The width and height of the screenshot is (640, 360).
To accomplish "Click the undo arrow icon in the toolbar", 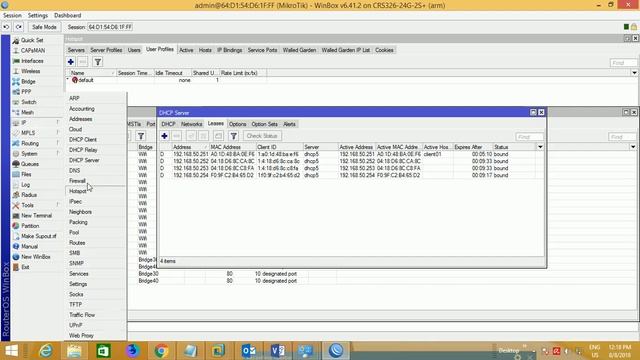I will 6,27.
